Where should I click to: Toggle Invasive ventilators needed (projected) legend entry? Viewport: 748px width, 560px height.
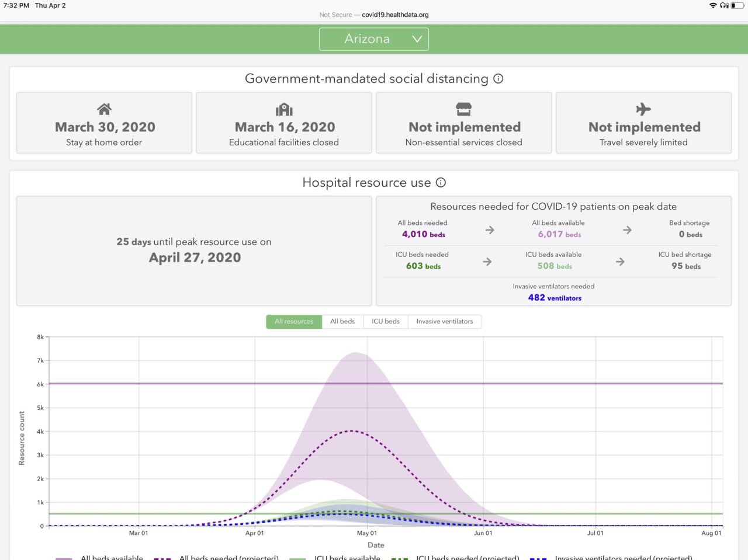click(611, 558)
